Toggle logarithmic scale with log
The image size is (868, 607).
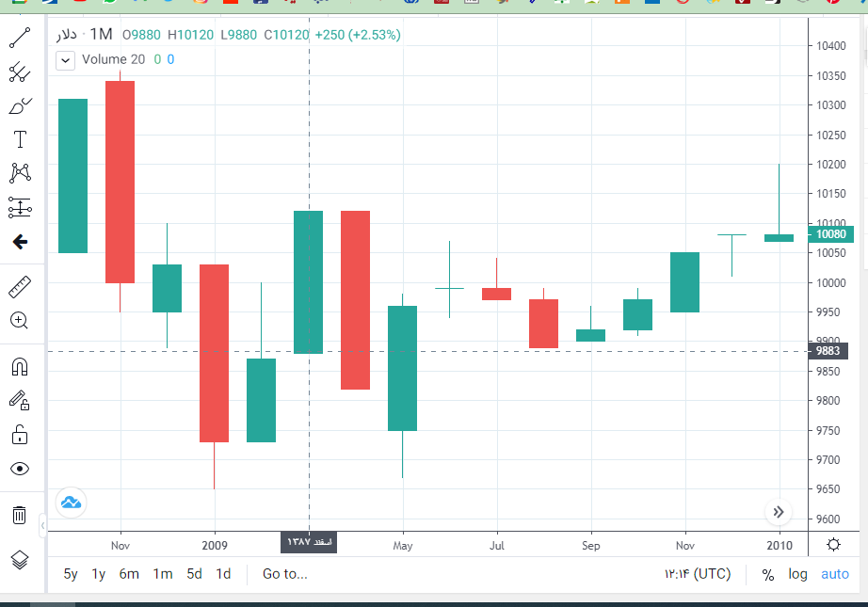point(797,574)
